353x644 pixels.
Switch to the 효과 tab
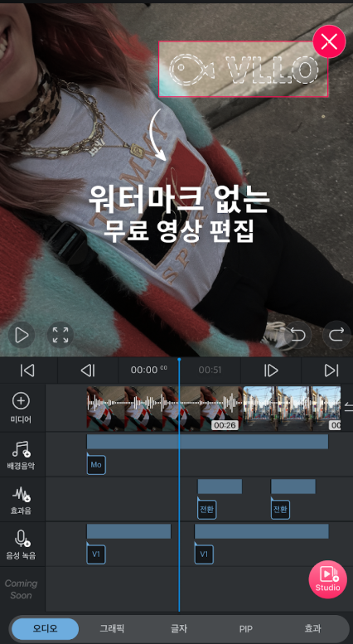(312, 628)
